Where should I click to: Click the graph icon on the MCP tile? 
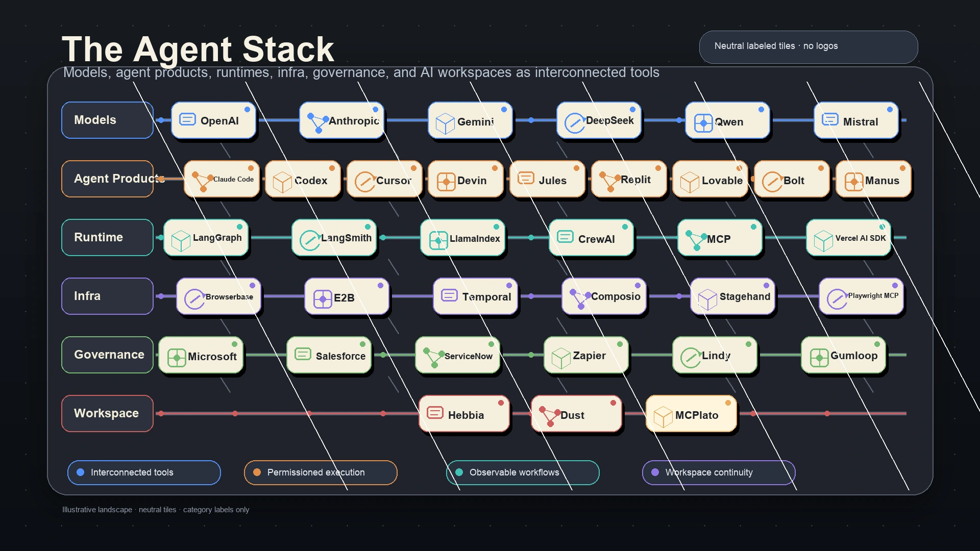(696, 240)
